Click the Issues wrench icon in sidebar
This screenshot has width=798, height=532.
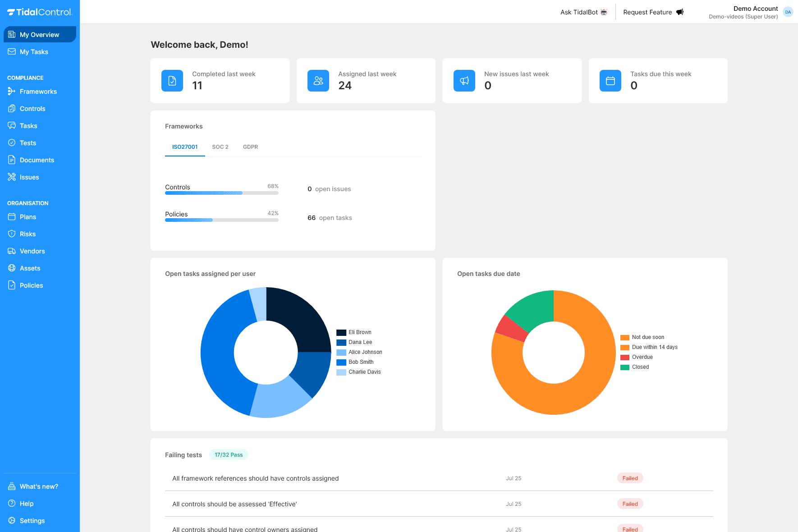coord(12,177)
